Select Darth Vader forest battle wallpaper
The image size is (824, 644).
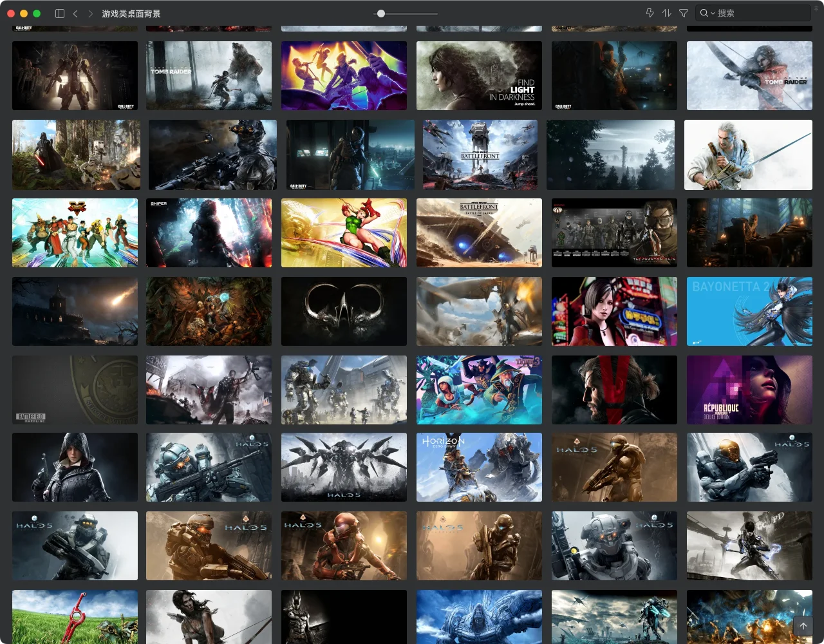pyautogui.click(x=76, y=155)
